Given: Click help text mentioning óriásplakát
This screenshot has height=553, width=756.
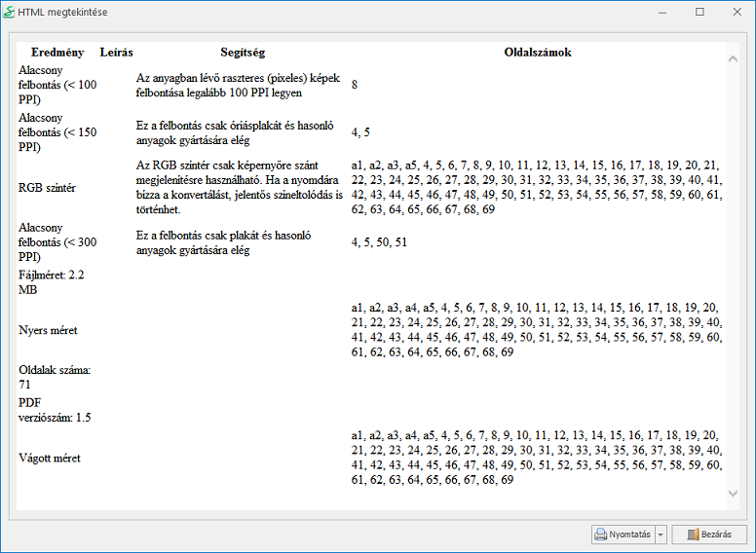Looking at the screenshot, I should click(x=235, y=133).
